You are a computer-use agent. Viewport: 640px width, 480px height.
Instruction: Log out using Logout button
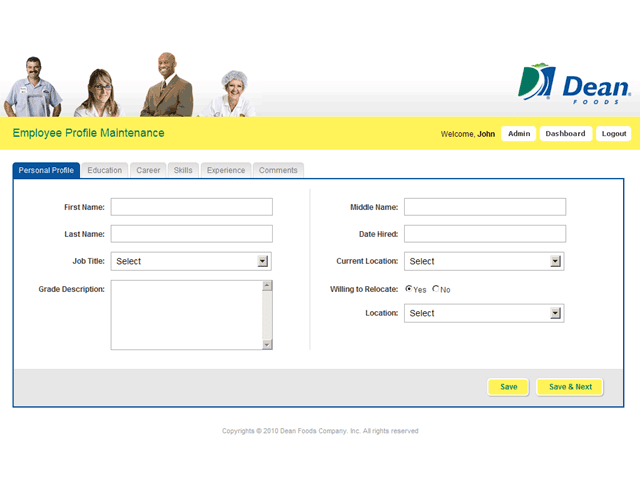[x=614, y=134]
